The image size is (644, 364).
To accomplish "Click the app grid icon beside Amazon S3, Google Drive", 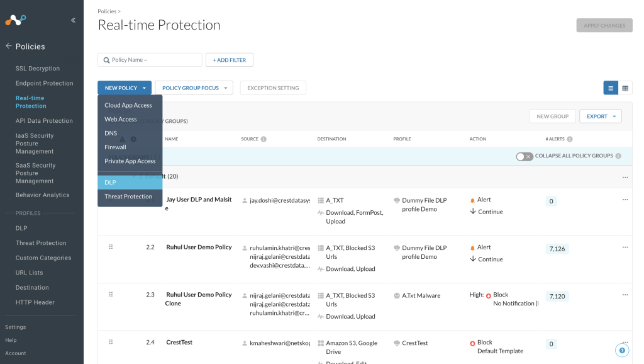I will pyautogui.click(x=321, y=343).
